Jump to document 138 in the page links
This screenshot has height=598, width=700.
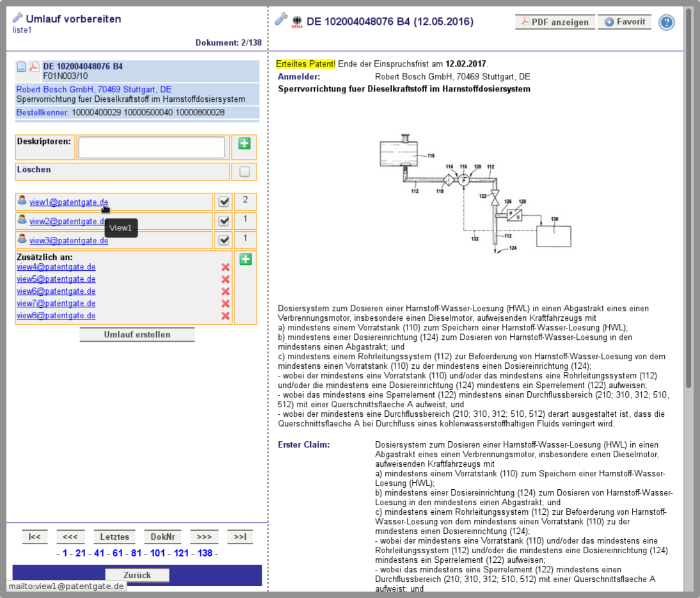205,553
